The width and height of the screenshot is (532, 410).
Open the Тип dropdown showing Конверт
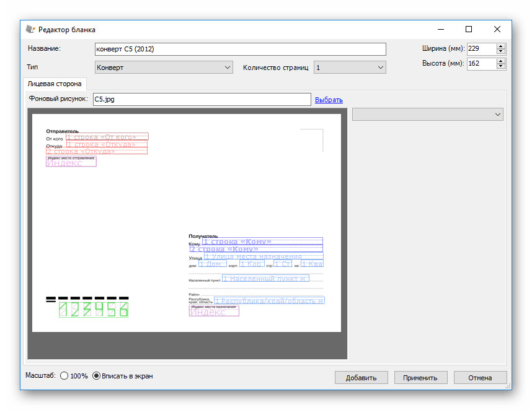pyautogui.click(x=164, y=68)
